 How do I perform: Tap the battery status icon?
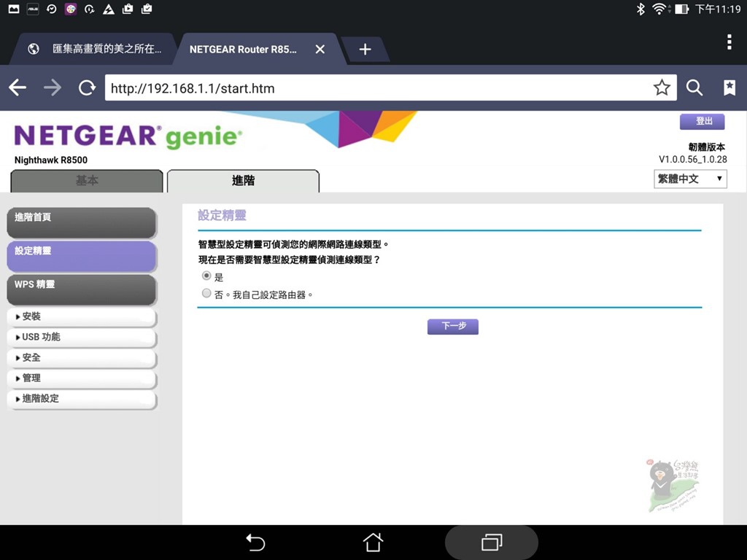click(x=681, y=9)
